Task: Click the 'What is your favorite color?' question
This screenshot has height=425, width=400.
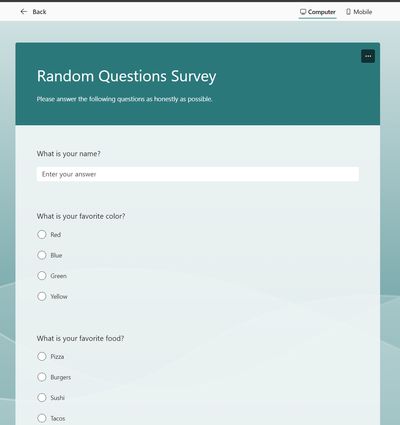Action: tap(81, 216)
